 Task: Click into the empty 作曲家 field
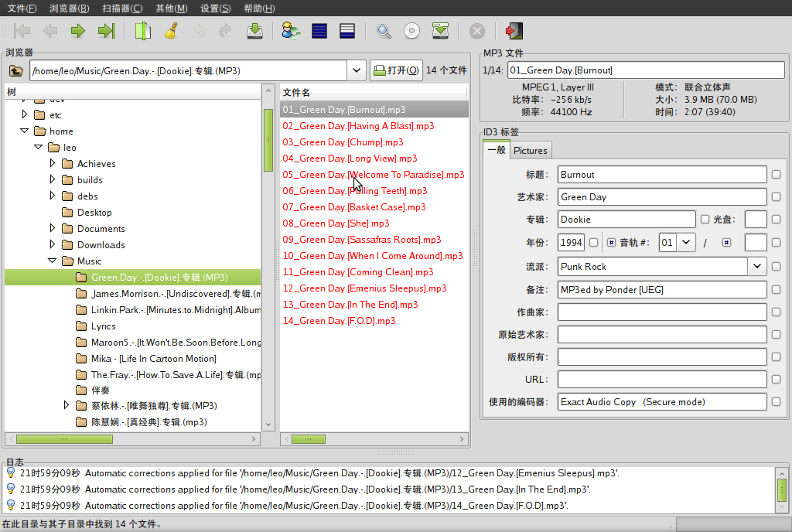click(x=662, y=312)
